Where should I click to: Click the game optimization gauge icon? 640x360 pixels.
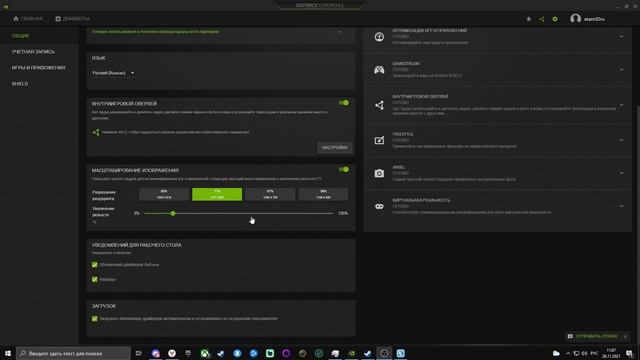(379, 37)
